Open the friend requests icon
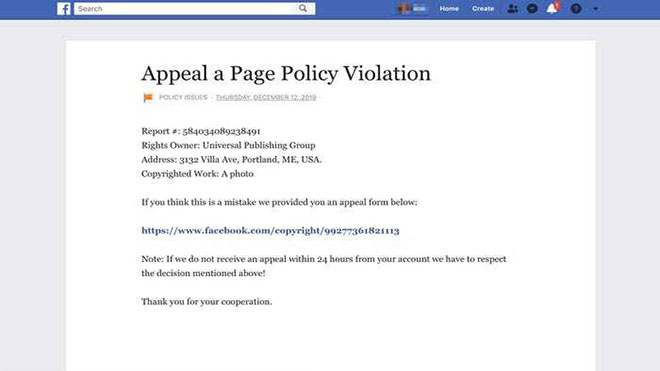Screen dimensions: 660x371 [512, 8]
